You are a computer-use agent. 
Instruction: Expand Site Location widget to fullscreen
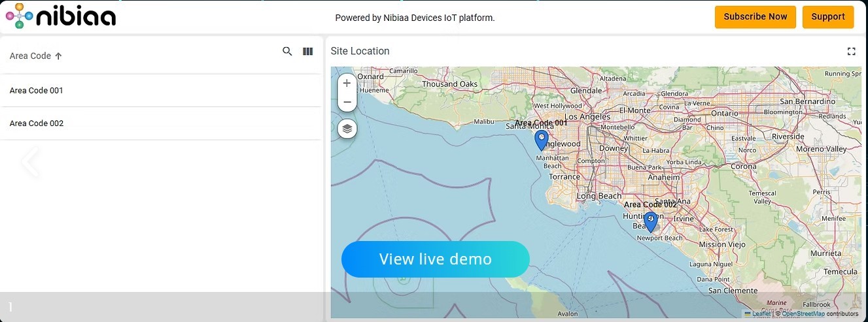(x=851, y=52)
